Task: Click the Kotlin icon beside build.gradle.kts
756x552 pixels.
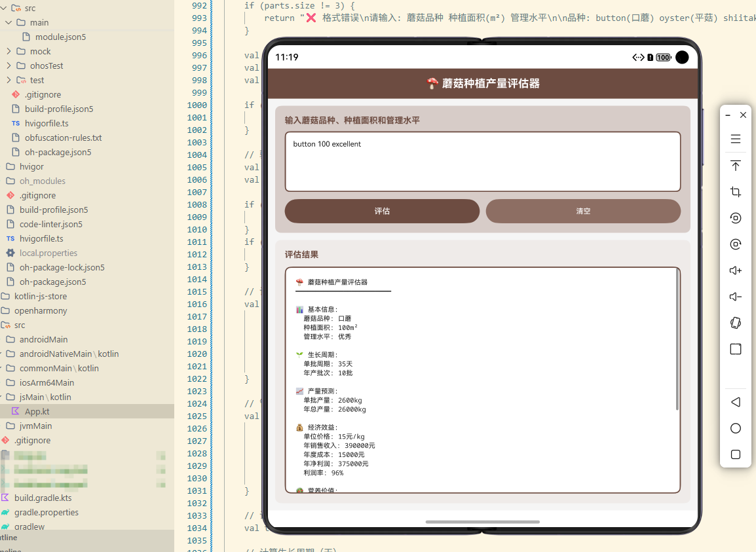Action: click(x=5, y=498)
